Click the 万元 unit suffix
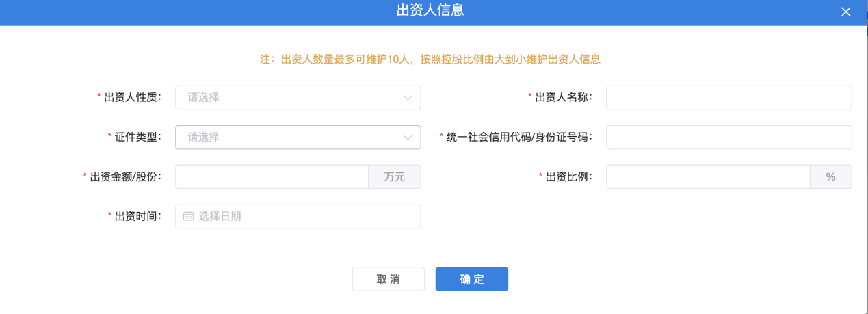The height and width of the screenshot is (314, 868). (x=395, y=177)
